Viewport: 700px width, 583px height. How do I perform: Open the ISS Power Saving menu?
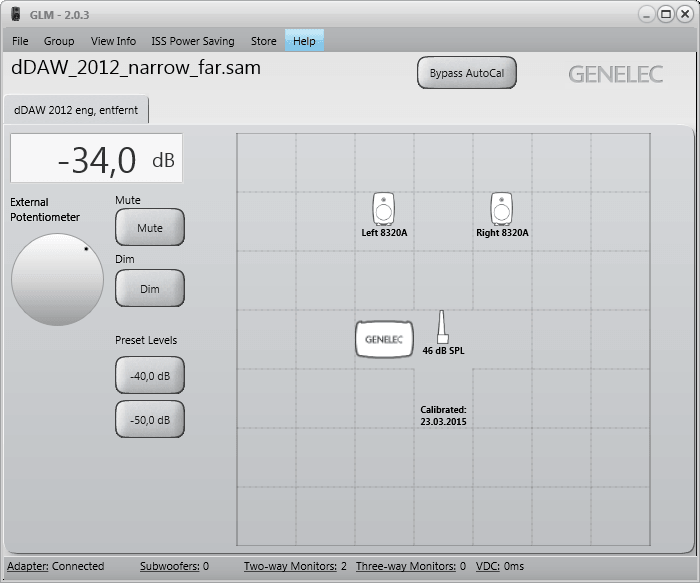[x=193, y=41]
